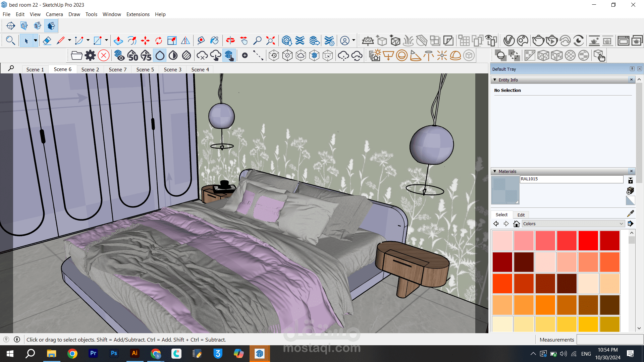
Task: Toggle the Default Tray auto-hide pin
Action: coord(632,69)
